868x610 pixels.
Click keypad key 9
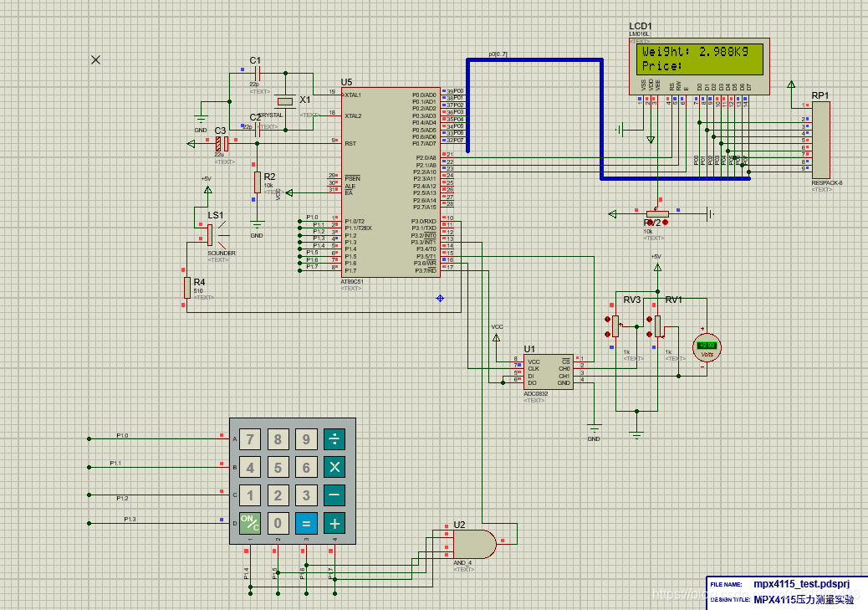tap(306, 439)
